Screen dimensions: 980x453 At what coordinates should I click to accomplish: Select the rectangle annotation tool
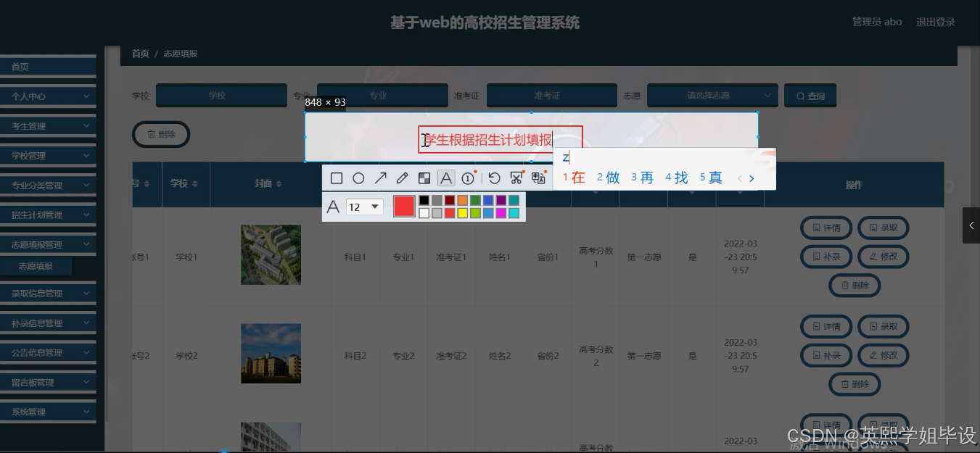point(337,178)
